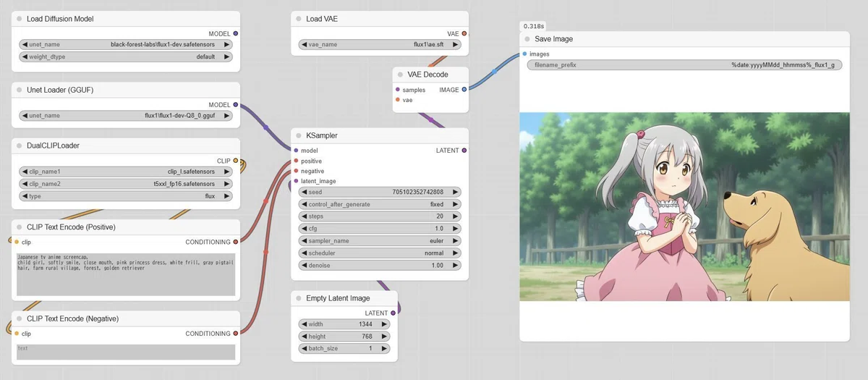The height and width of the screenshot is (380, 868).
Task: Collapse the CLIP Text Encode (Positive) node via its title dot
Action: (x=20, y=227)
